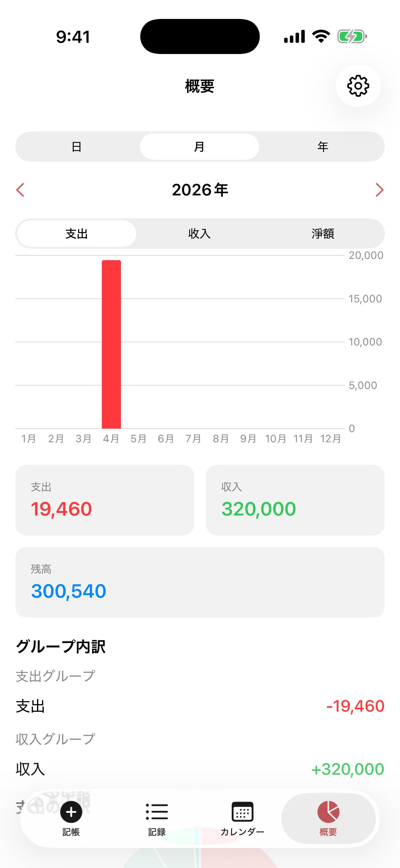Check the battery status icon
This screenshot has height=868, width=400.
[x=352, y=36]
